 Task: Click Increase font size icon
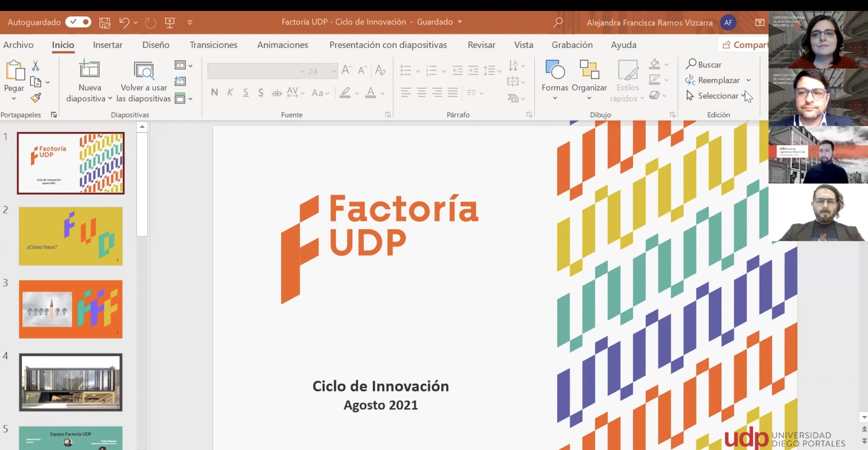(346, 70)
